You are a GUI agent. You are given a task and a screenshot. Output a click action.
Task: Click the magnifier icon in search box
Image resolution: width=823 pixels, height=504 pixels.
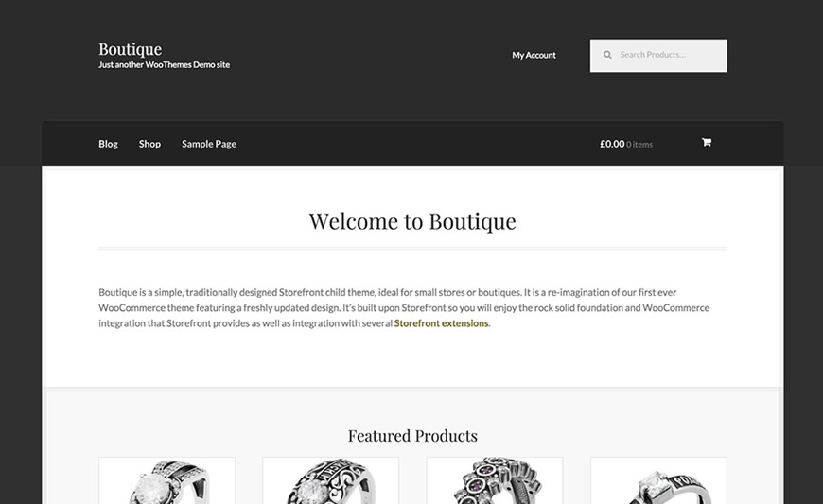pos(607,55)
